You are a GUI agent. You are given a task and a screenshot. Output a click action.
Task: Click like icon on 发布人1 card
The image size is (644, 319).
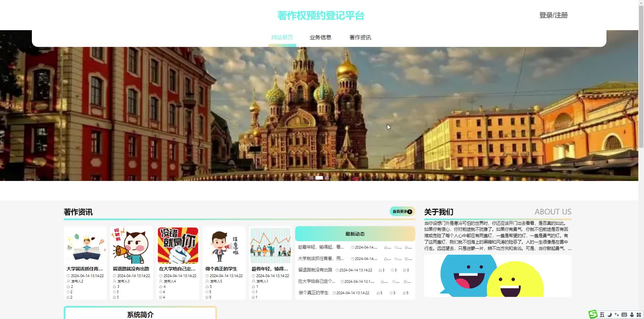click(254, 287)
